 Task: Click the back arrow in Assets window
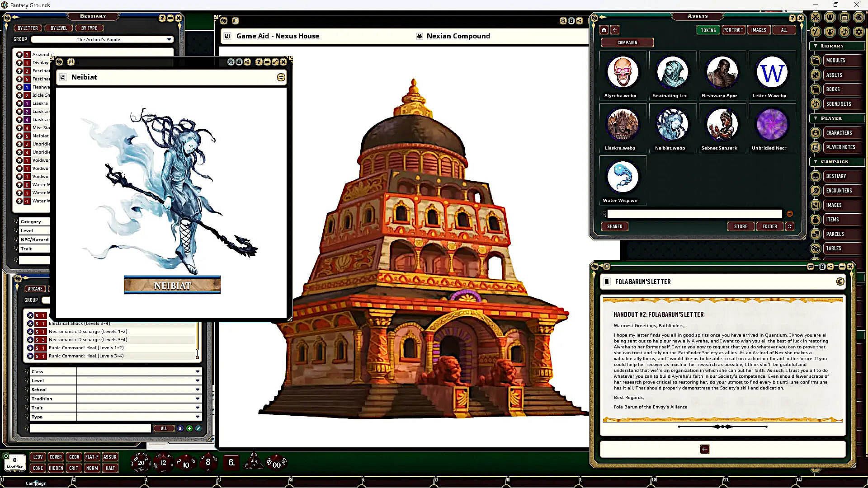(615, 30)
